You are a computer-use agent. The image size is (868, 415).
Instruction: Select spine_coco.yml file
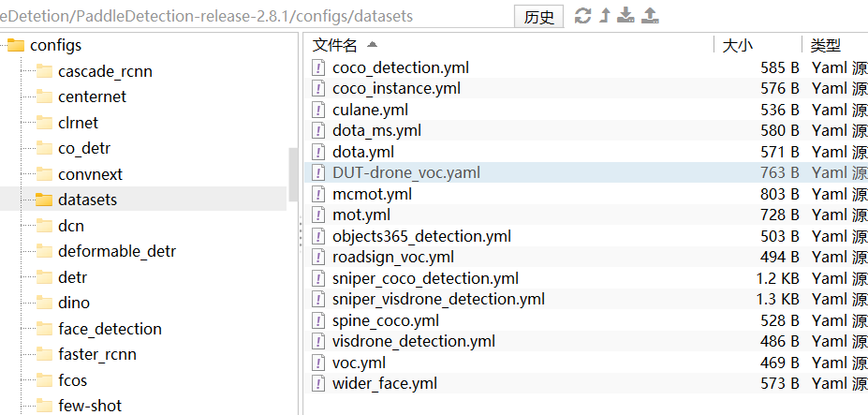click(385, 320)
